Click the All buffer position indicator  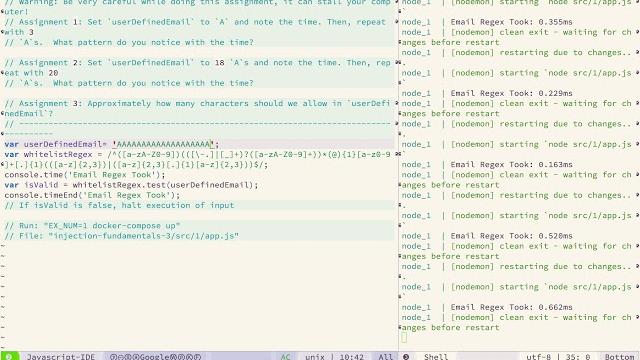385,356
